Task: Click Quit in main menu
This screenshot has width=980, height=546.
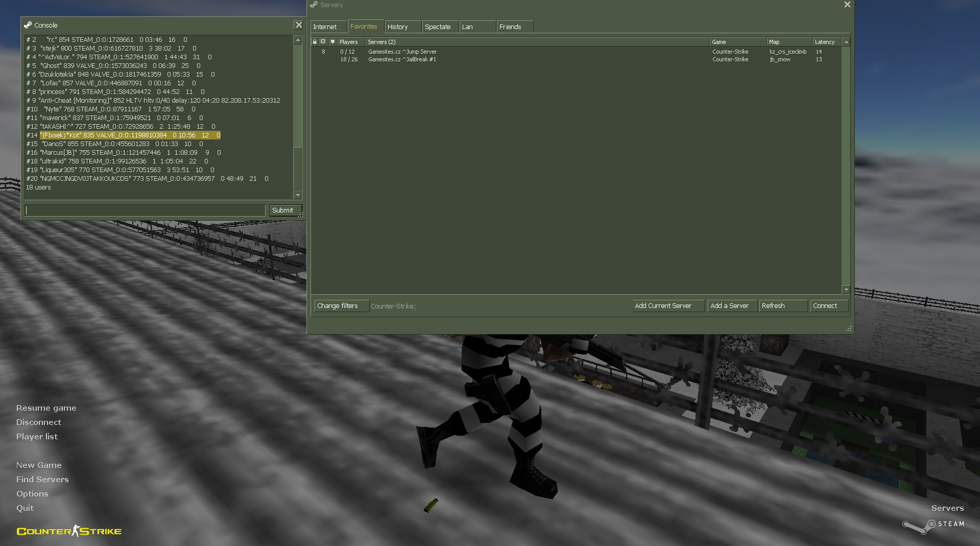Action: [x=25, y=508]
